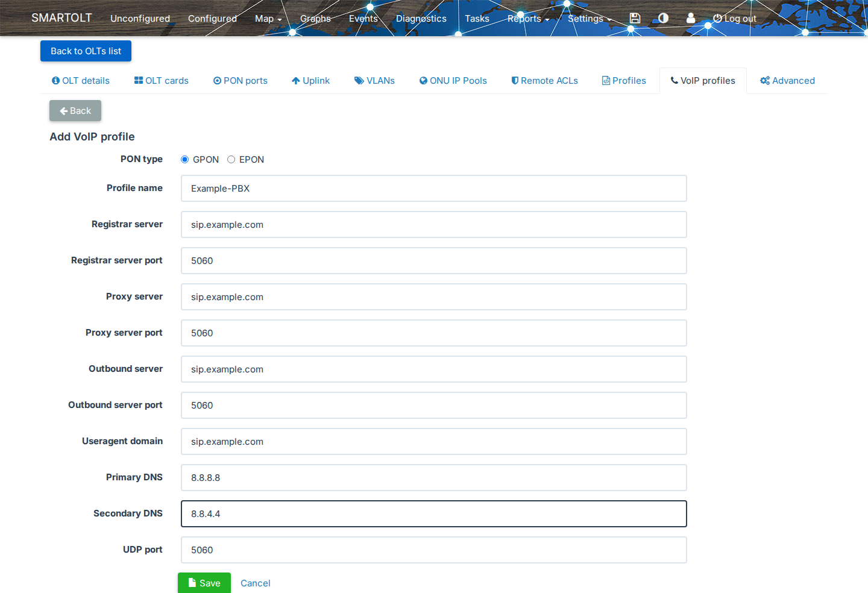868x593 pixels.
Task: Expand the Reports dropdown menu
Action: [x=529, y=19]
